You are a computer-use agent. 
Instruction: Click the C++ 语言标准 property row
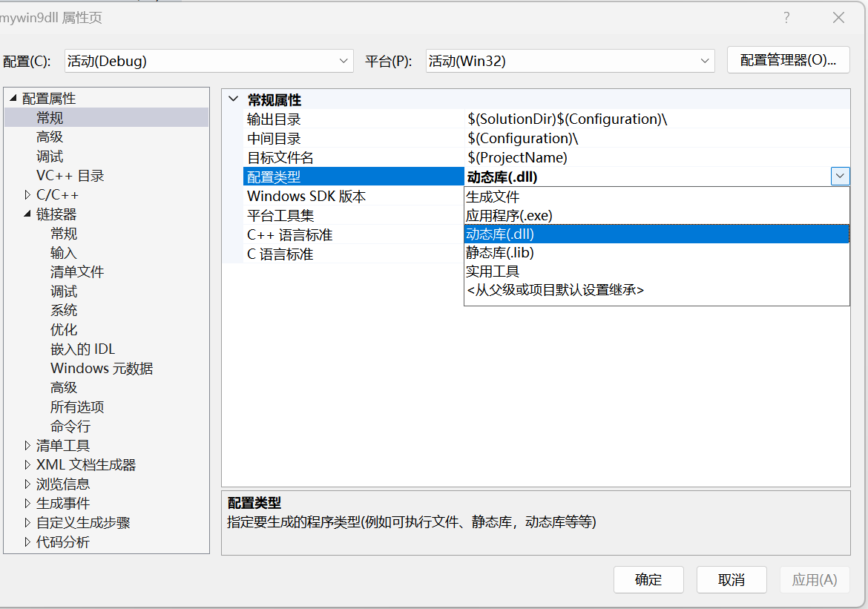(x=353, y=234)
